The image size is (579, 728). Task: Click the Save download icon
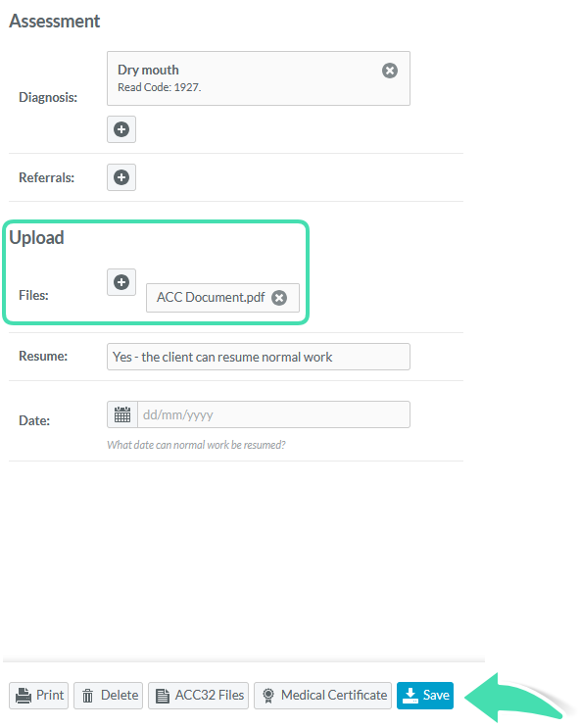pos(410,696)
